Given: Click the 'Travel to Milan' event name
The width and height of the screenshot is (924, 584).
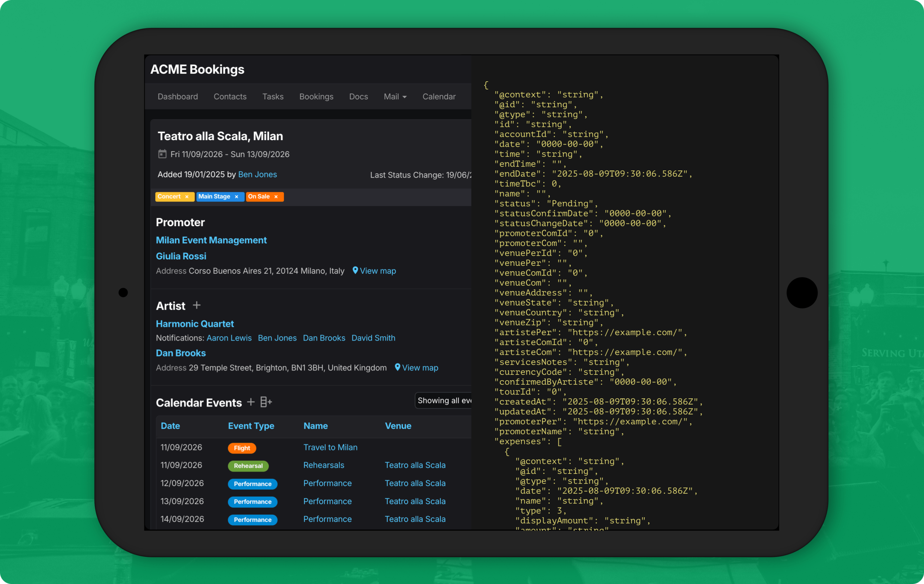Looking at the screenshot, I should coord(330,447).
